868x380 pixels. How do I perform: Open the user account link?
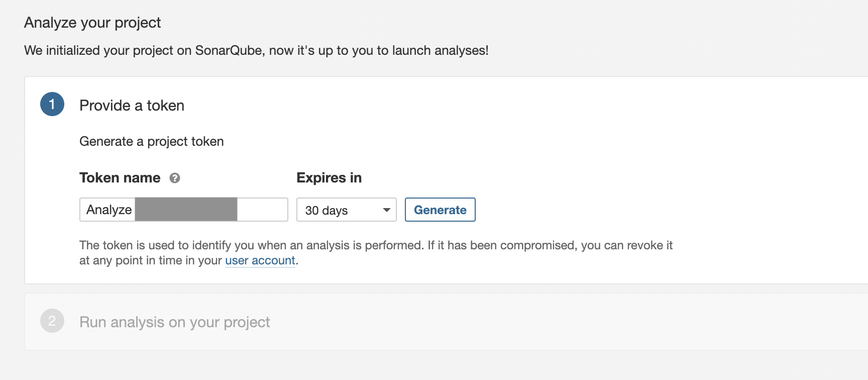[x=260, y=260]
